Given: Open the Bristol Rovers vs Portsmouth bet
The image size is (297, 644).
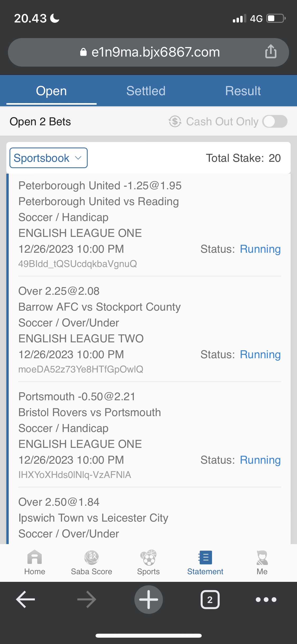Looking at the screenshot, I should (90, 412).
